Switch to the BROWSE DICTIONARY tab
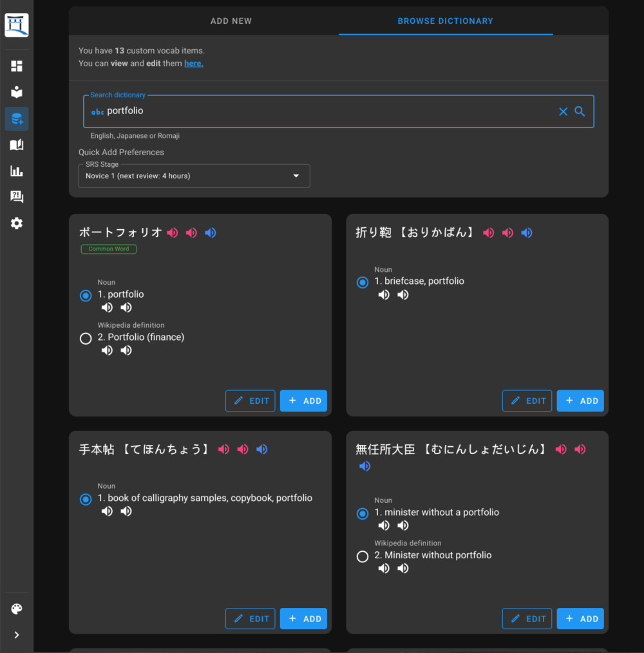Viewport: 644px width, 653px height. click(x=446, y=21)
